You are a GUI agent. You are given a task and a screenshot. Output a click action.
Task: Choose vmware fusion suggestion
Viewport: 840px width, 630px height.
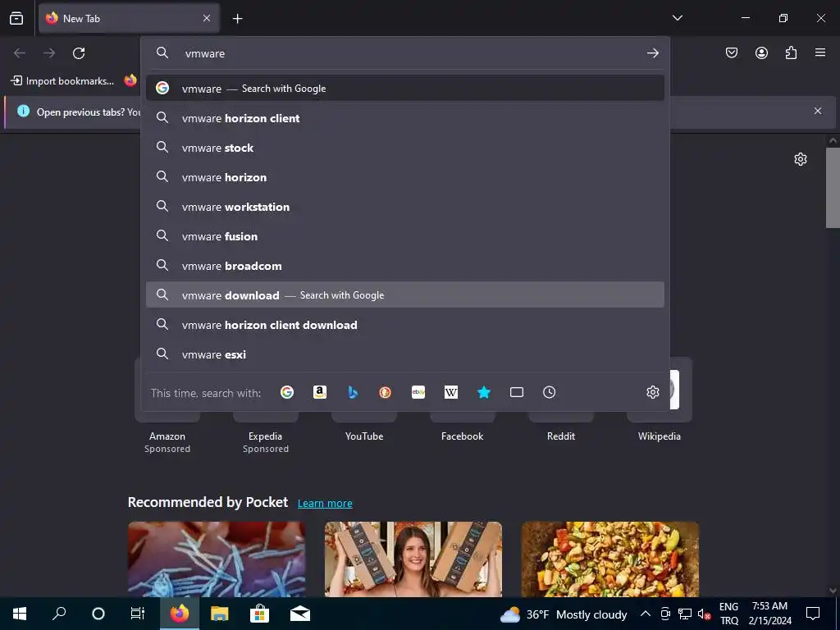[405, 235]
